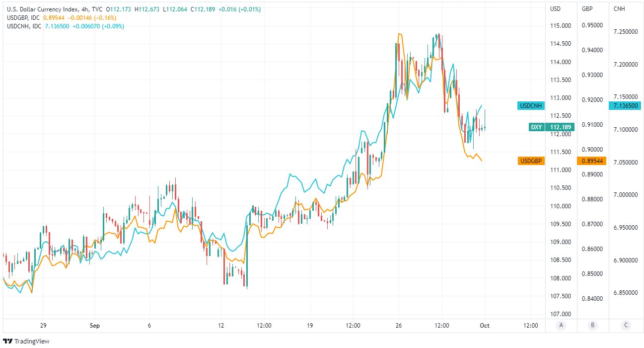Click the C scale circle button
This screenshot has width=644, height=348.
pyautogui.click(x=626, y=326)
